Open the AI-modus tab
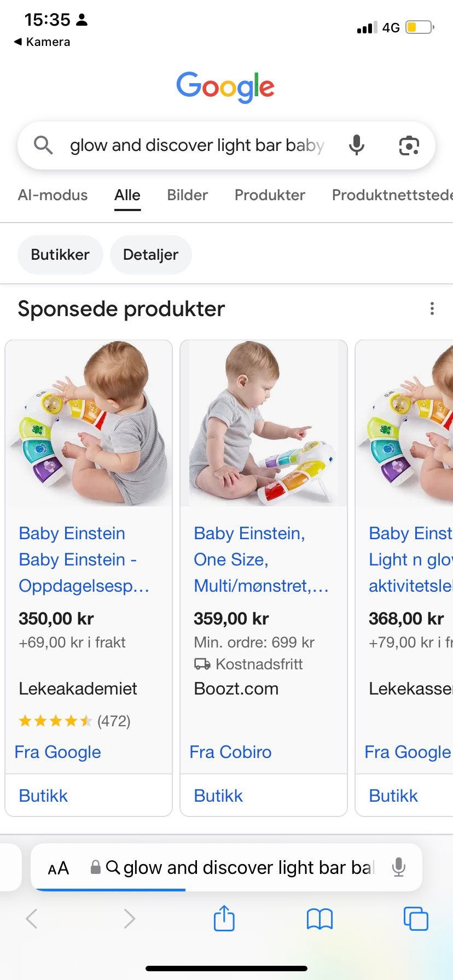 (53, 195)
